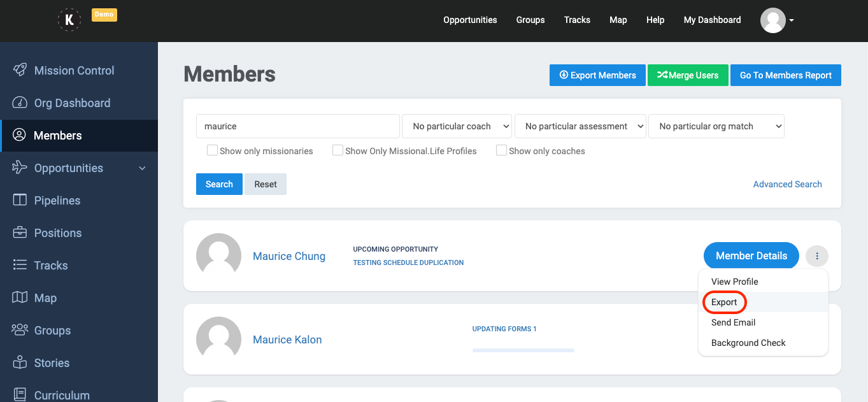This screenshot has height=402, width=868.
Task: Open the No particular org match dropdown
Action: point(716,126)
